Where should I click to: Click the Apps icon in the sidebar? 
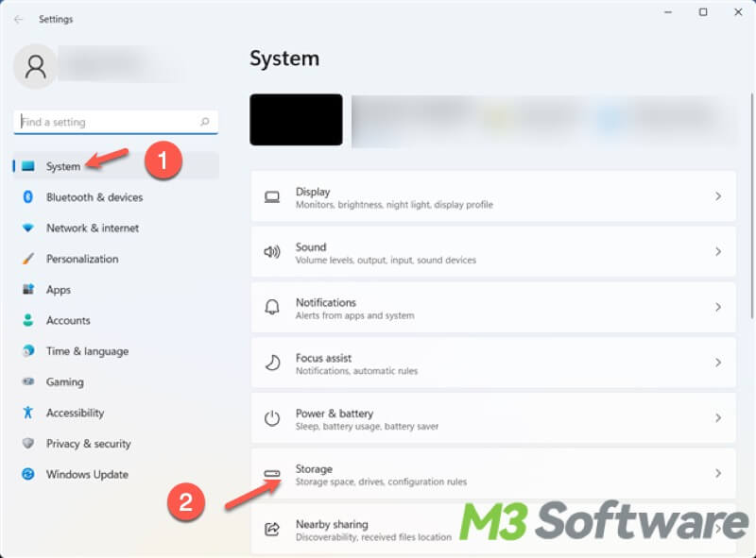28,289
